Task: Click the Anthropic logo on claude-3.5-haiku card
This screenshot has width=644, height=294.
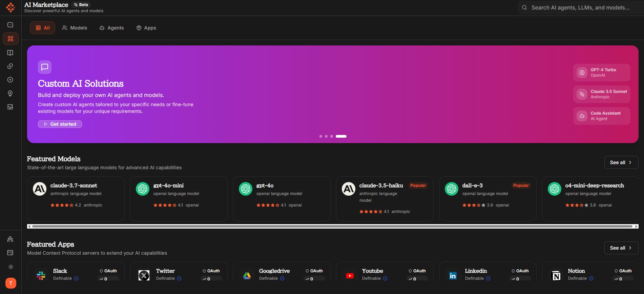Action: (x=349, y=189)
